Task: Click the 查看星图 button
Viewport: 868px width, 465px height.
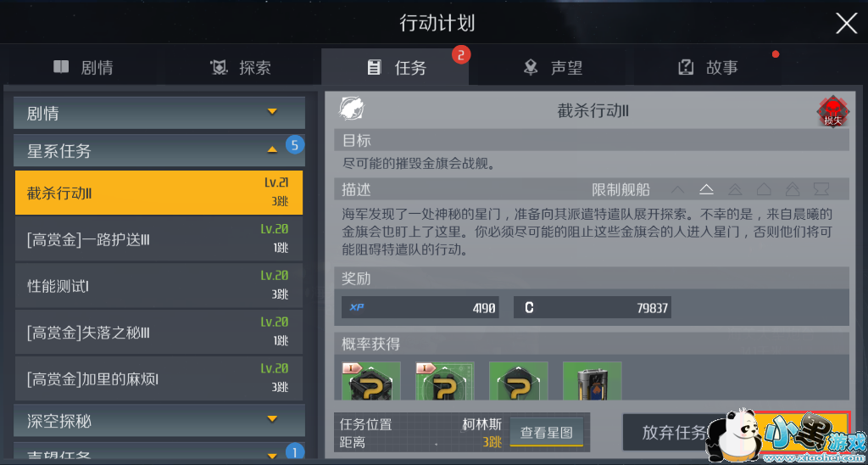Action: pyautogui.click(x=547, y=432)
